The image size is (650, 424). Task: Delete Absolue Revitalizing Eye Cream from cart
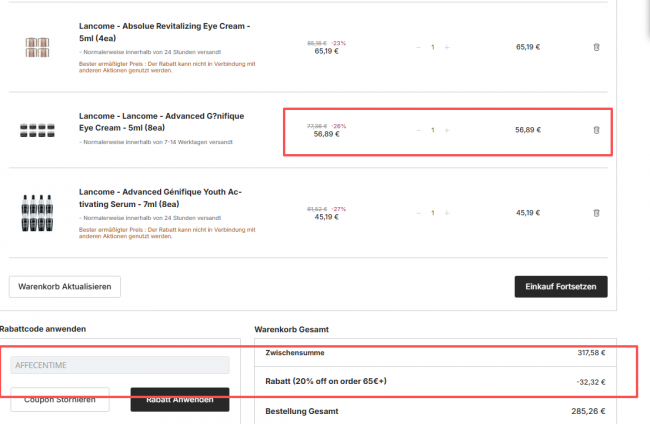coord(596,47)
